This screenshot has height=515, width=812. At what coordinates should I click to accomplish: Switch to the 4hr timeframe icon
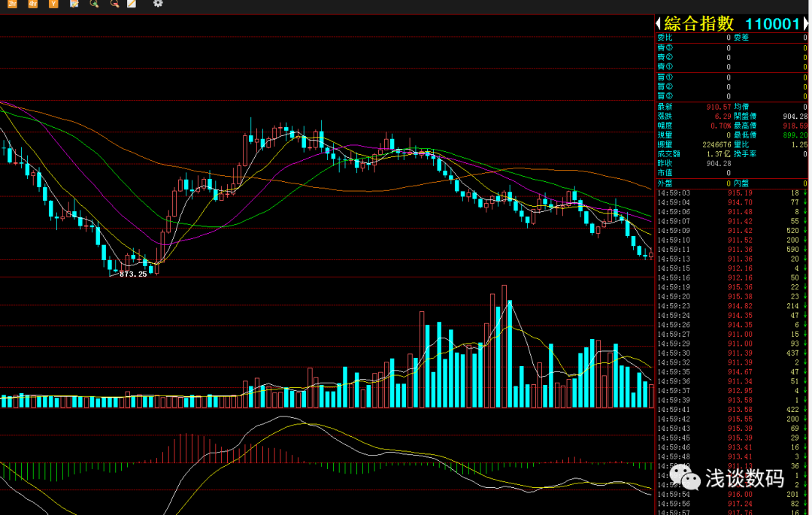(32, 4)
